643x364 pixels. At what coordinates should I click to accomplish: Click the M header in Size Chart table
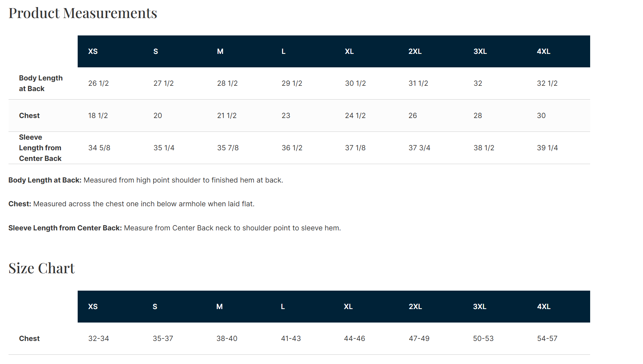pyautogui.click(x=220, y=307)
